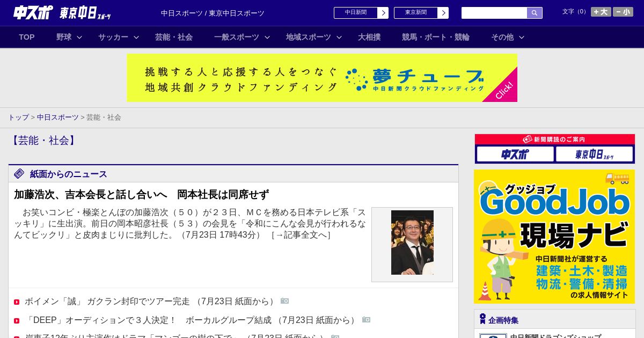The height and width of the screenshot is (338, 644).
Task: Click camera icon beside DEEP article
Action: (367, 320)
